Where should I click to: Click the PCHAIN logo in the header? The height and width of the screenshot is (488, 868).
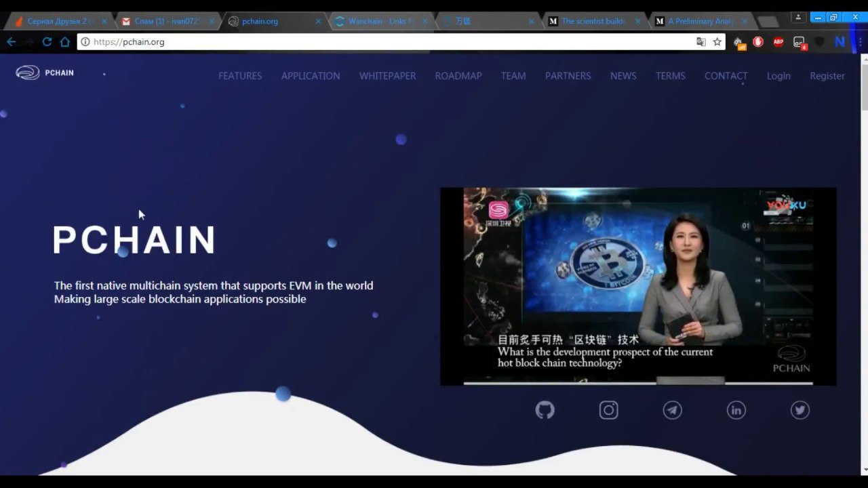point(45,73)
